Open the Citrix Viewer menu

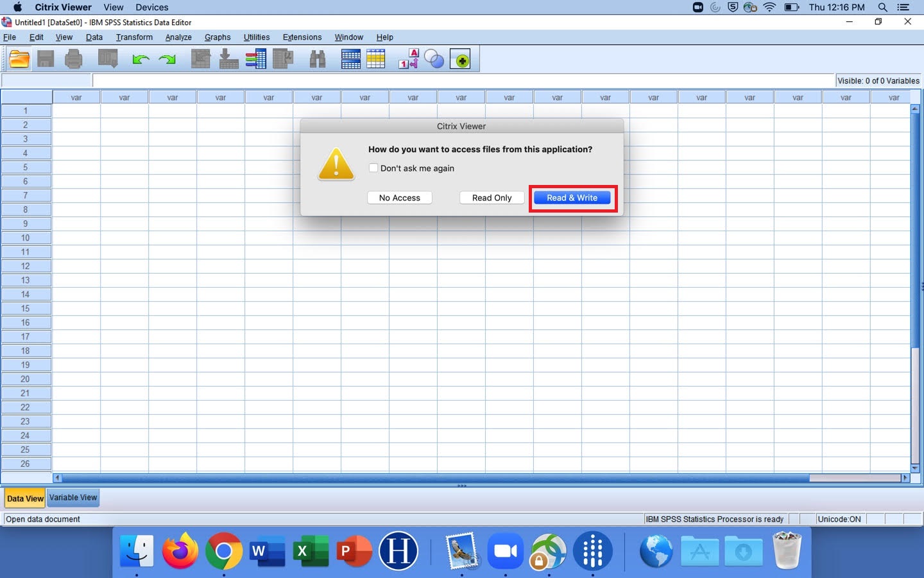63,7
